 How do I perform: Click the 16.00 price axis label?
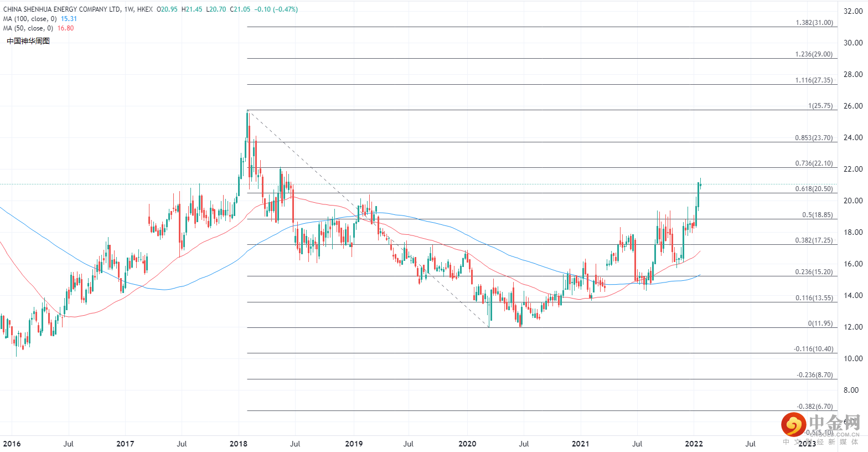tap(853, 264)
